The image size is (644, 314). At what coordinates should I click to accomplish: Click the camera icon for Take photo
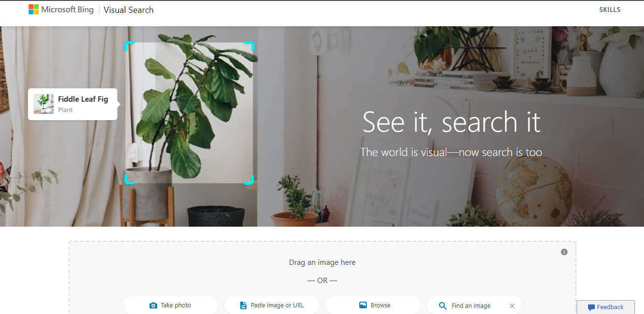[153, 305]
